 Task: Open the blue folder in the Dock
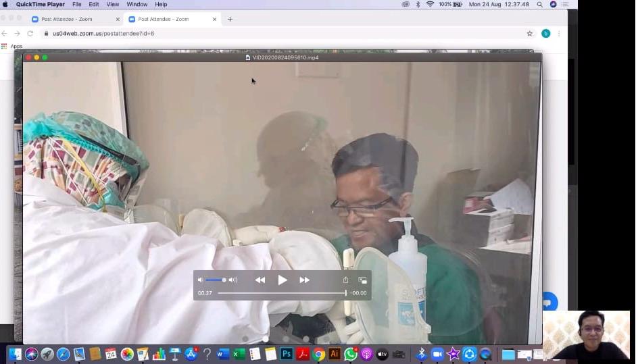(508, 355)
